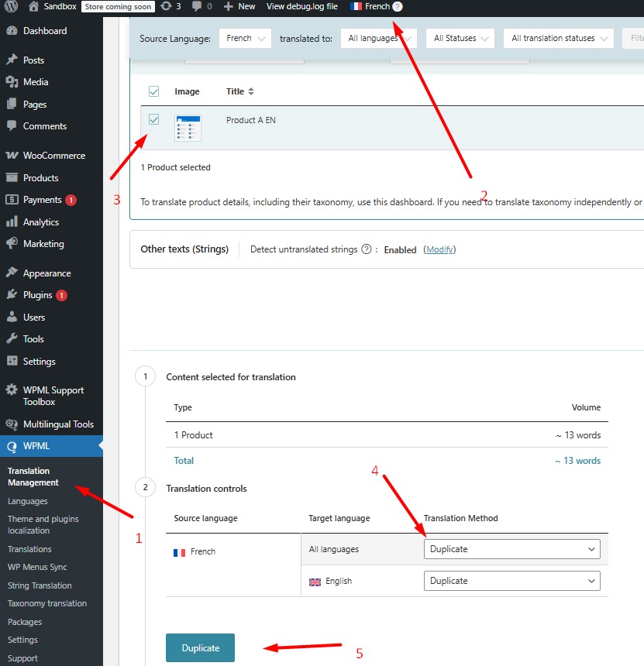The image size is (644, 666).
Task: Sort the table by Title column
Action: (x=239, y=91)
